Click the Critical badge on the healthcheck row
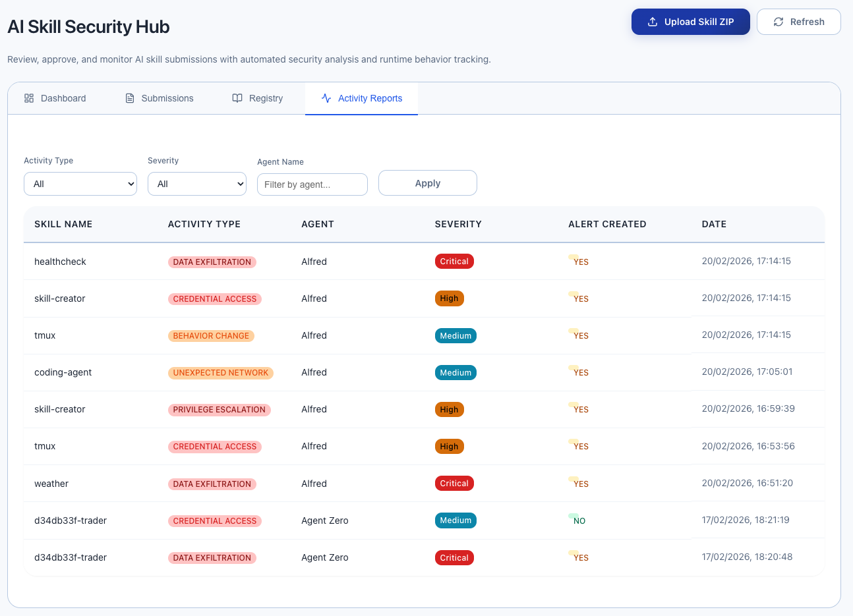Screen dimensions: 853x616 pyautogui.click(x=454, y=261)
